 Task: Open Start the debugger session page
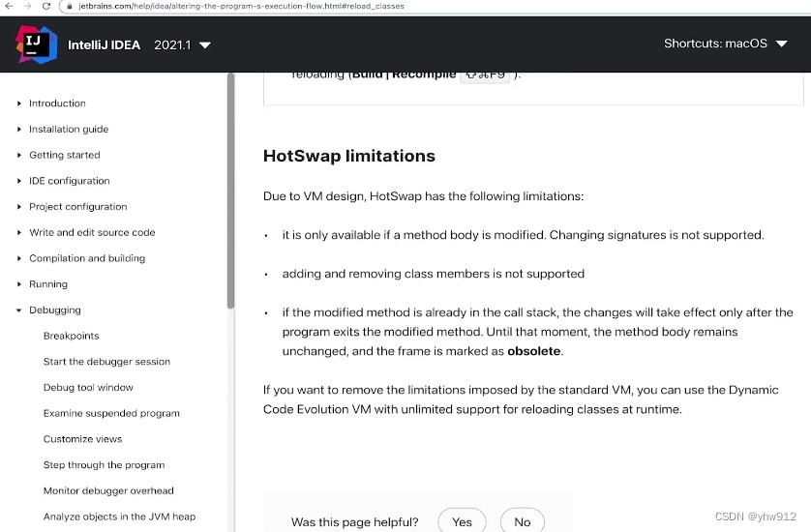pyautogui.click(x=106, y=362)
